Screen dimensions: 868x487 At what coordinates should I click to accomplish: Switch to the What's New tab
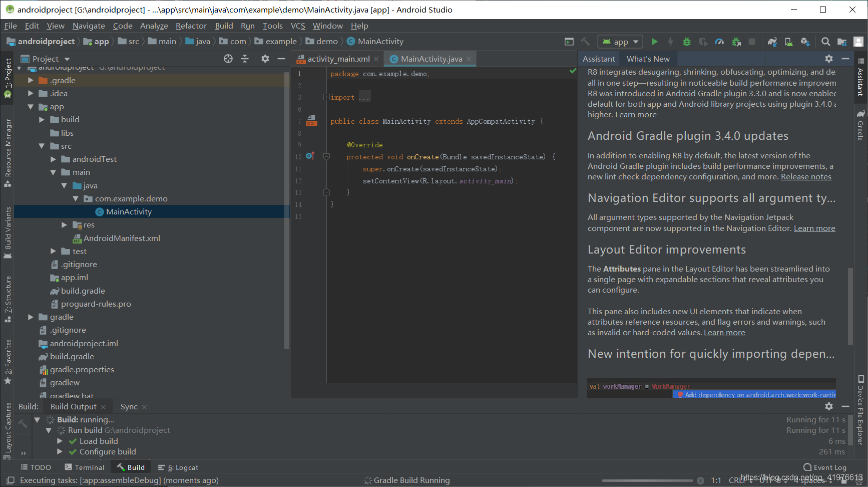pos(648,59)
